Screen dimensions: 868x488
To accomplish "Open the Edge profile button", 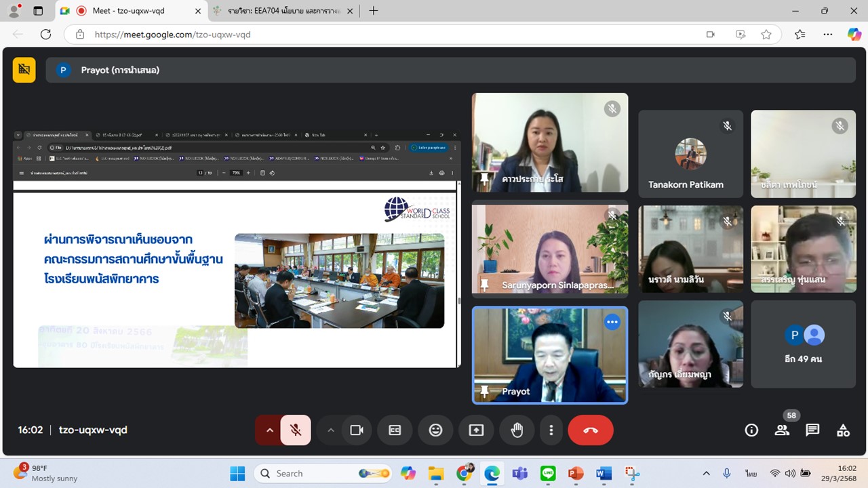I will (x=14, y=11).
